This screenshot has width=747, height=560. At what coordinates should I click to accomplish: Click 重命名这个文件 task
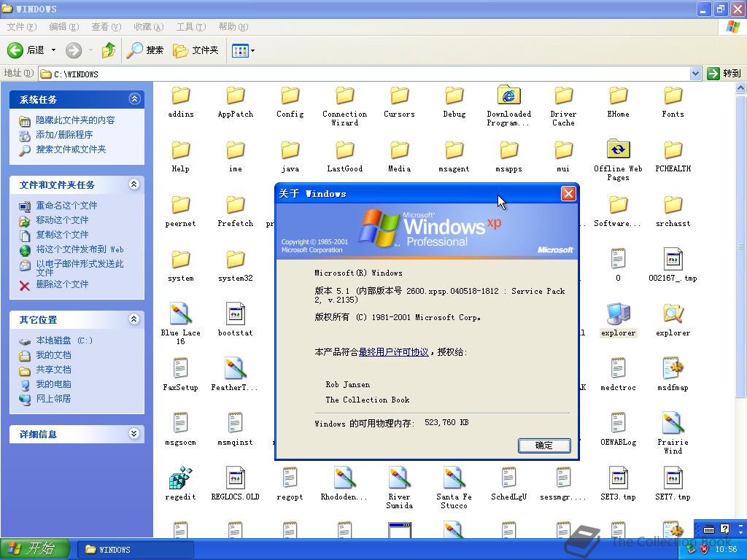pos(66,206)
